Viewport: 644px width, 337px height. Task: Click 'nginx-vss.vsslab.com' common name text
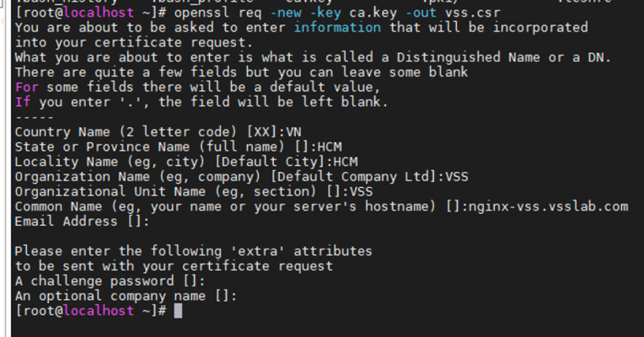coord(548,206)
